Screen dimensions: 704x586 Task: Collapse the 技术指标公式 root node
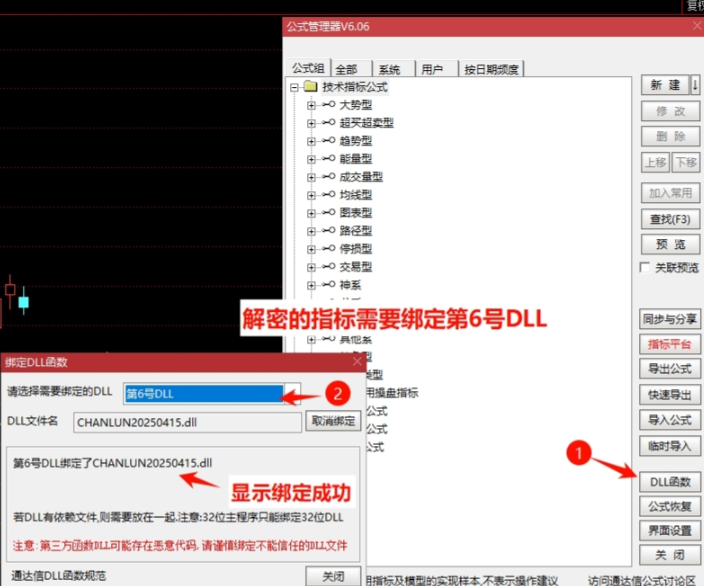[x=294, y=87]
